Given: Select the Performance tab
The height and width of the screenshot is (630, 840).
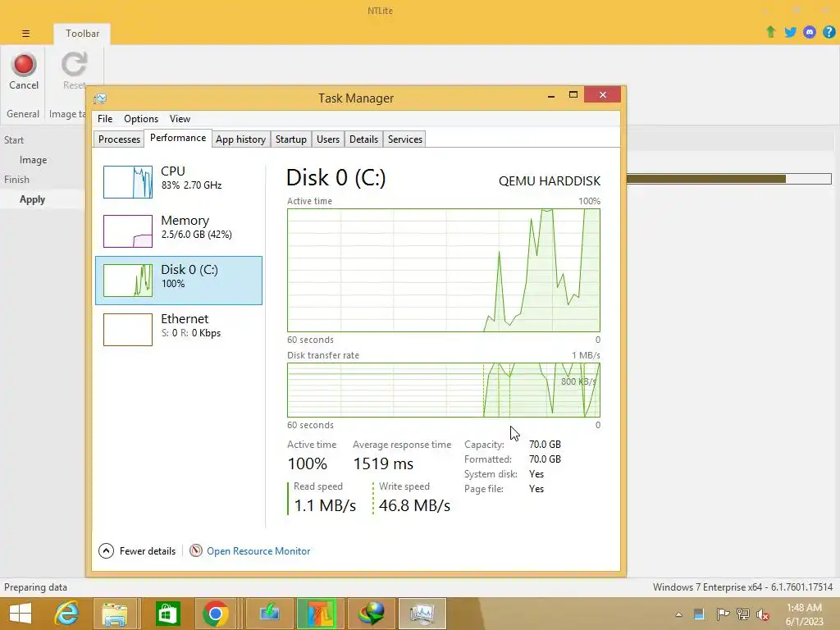Looking at the screenshot, I should coord(178,138).
